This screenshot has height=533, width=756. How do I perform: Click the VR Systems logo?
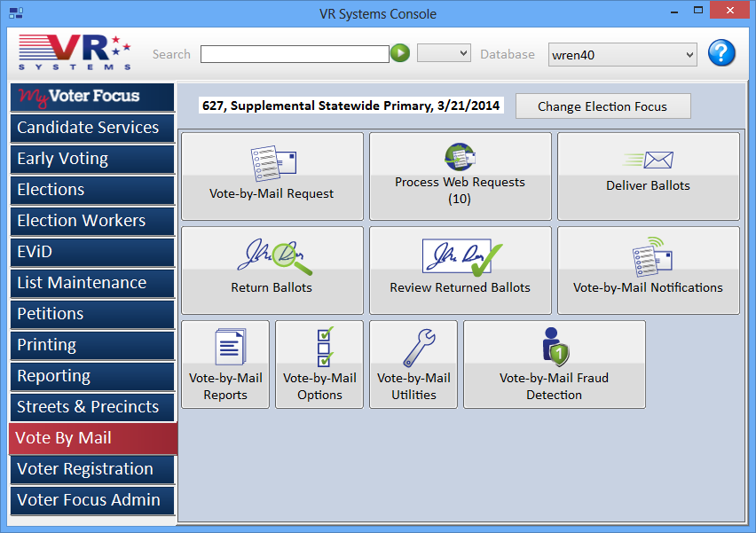click(x=75, y=52)
